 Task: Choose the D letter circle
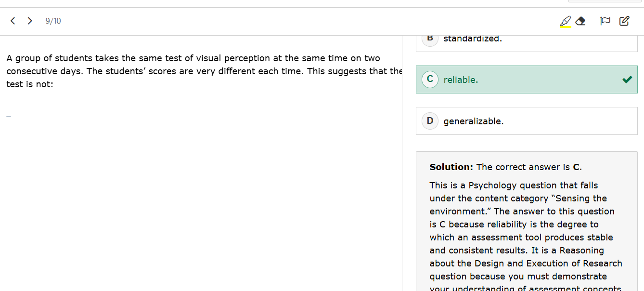430,121
